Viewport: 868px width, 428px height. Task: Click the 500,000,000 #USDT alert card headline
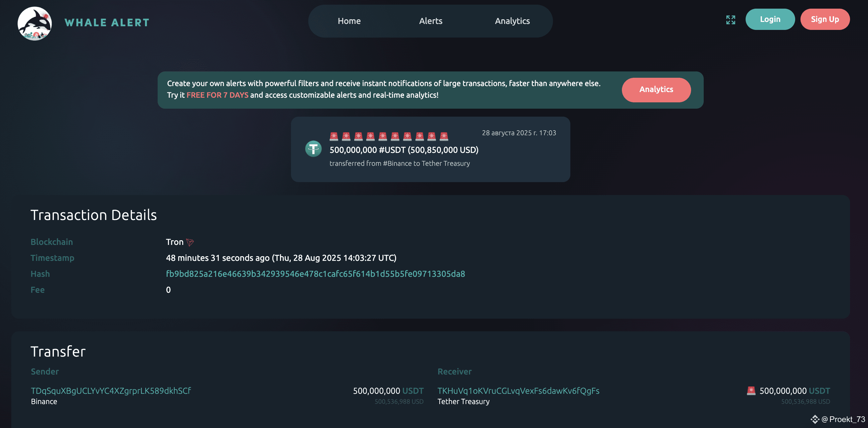coord(404,150)
